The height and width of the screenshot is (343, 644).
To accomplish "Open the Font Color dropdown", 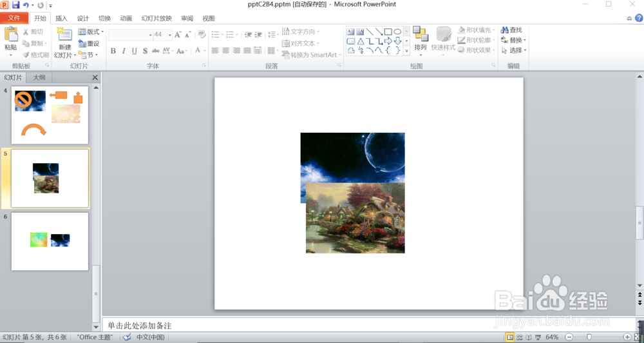I will point(205,51).
